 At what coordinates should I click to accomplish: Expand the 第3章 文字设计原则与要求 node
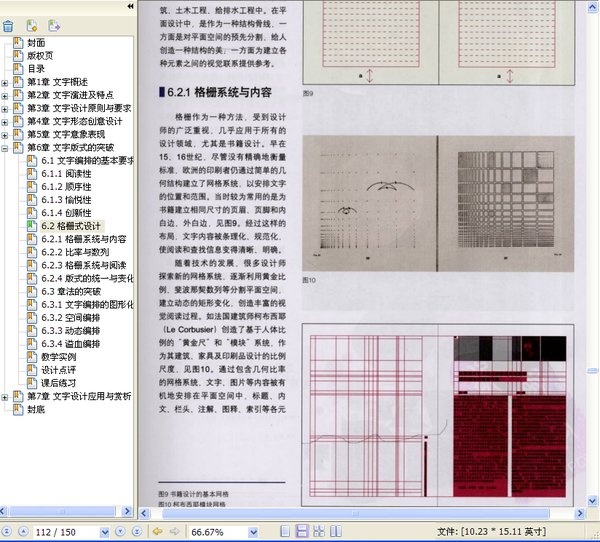[x=5, y=109]
